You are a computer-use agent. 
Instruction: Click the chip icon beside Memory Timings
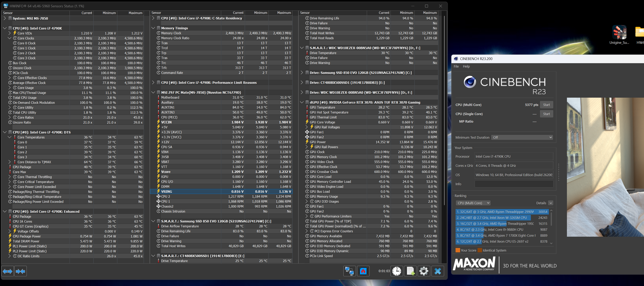(x=159, y=28)
